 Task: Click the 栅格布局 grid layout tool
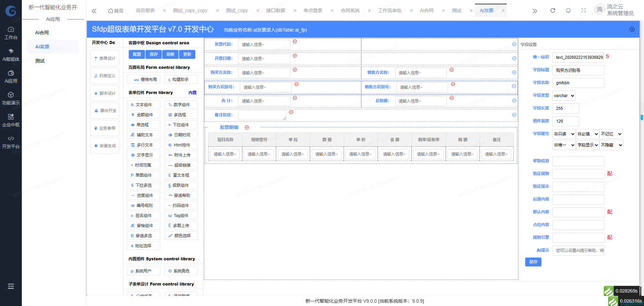(143, 79)
